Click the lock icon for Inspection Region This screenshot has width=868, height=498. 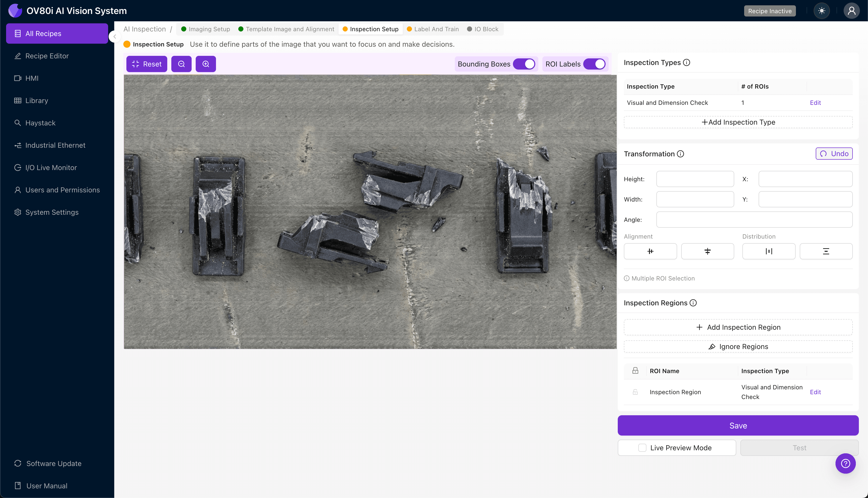coord(635,392)
